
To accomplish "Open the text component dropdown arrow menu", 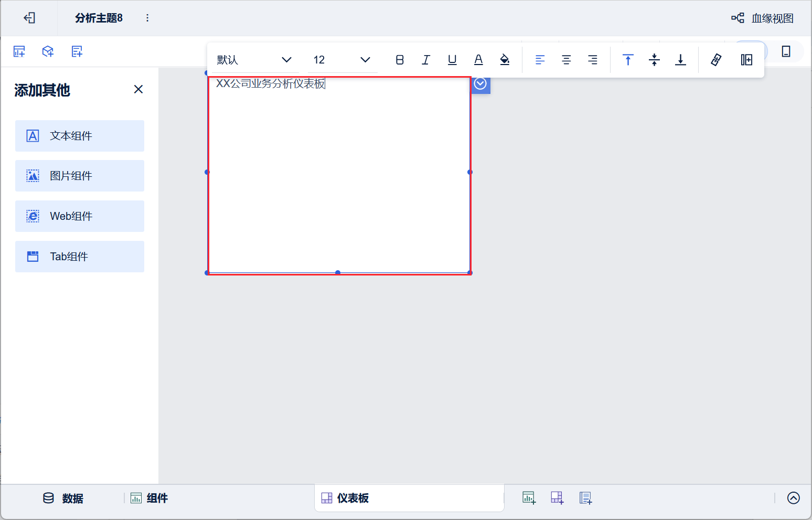I will tap(480, 84).
